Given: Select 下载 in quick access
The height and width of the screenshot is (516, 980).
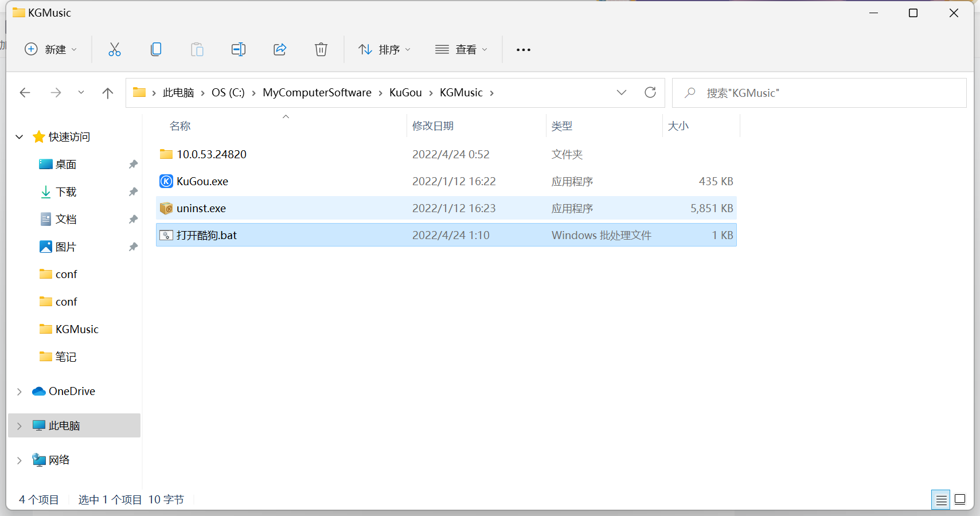Looking at the screenshot, I should click(66, 192).
